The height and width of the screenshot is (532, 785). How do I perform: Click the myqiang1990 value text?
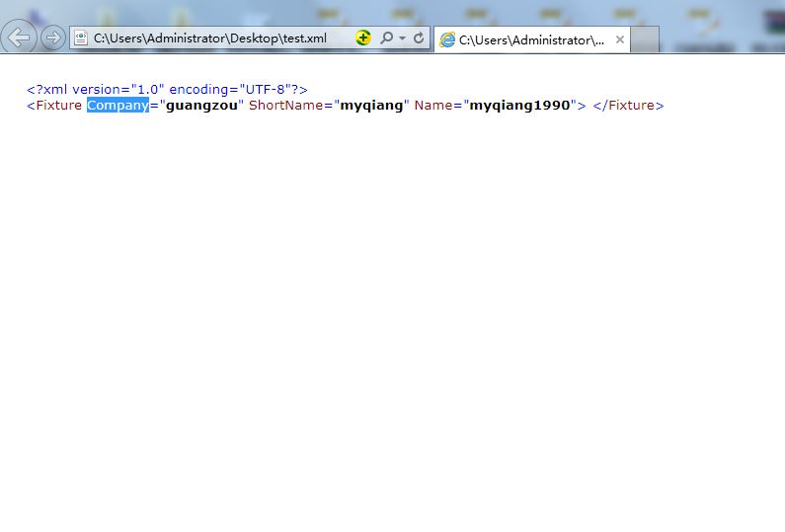click(x=519, y=105)
